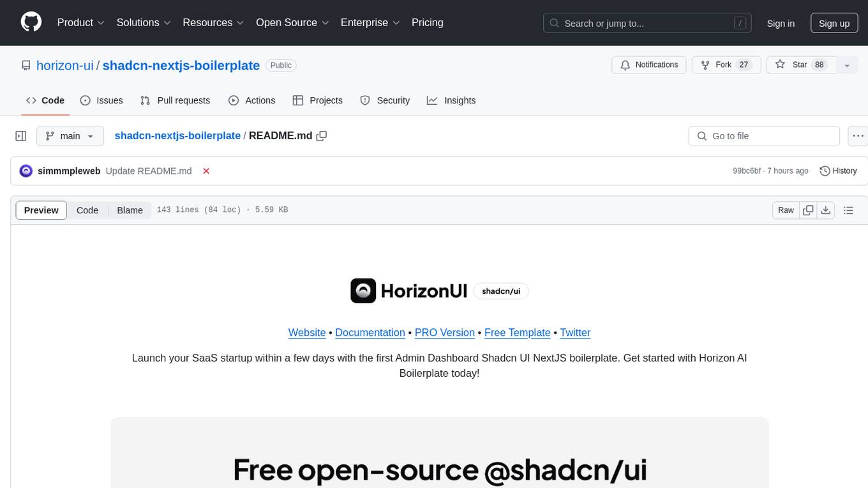Open simmmpleweb avatar
Screen dimensions: 868x488
(x=26, y=171)
